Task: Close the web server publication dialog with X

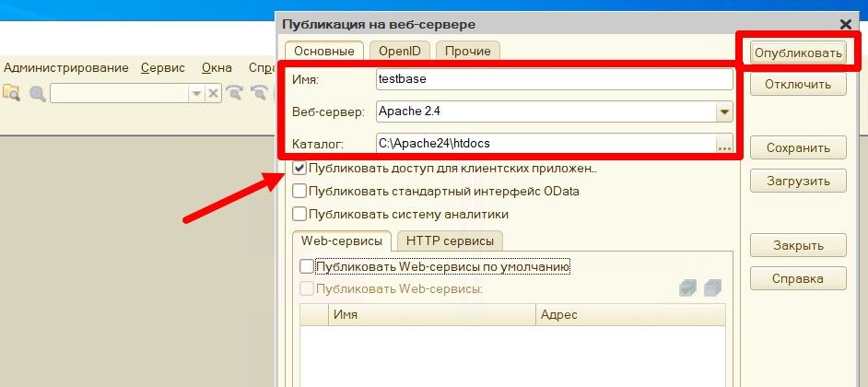Action: (845, 24)
